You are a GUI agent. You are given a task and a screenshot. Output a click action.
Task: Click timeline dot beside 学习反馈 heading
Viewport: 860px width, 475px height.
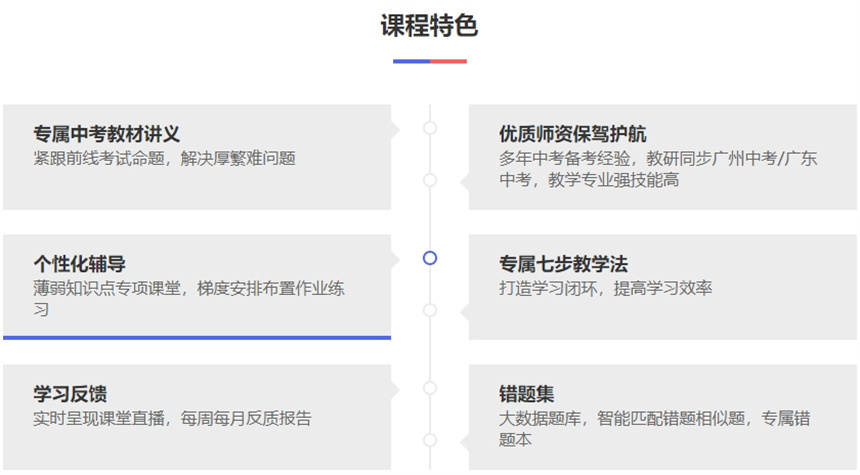point(430,388)
